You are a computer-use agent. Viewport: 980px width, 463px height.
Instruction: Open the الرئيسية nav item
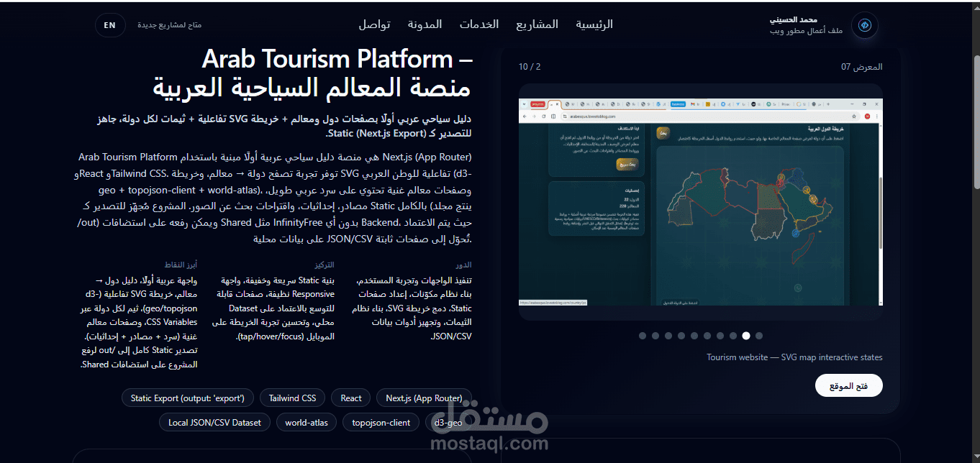594,24
